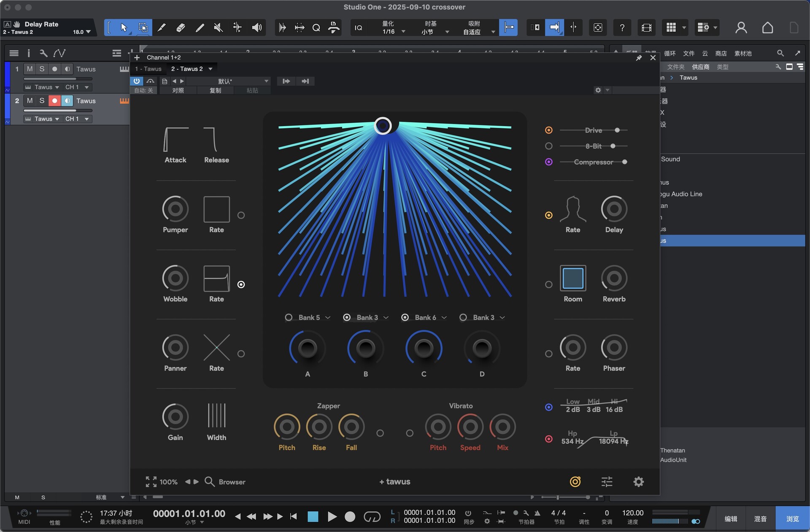The height and width of the screenshot is (532, 810).
Task: Click the 对照 compare button
Action: [x=178, y=91]
